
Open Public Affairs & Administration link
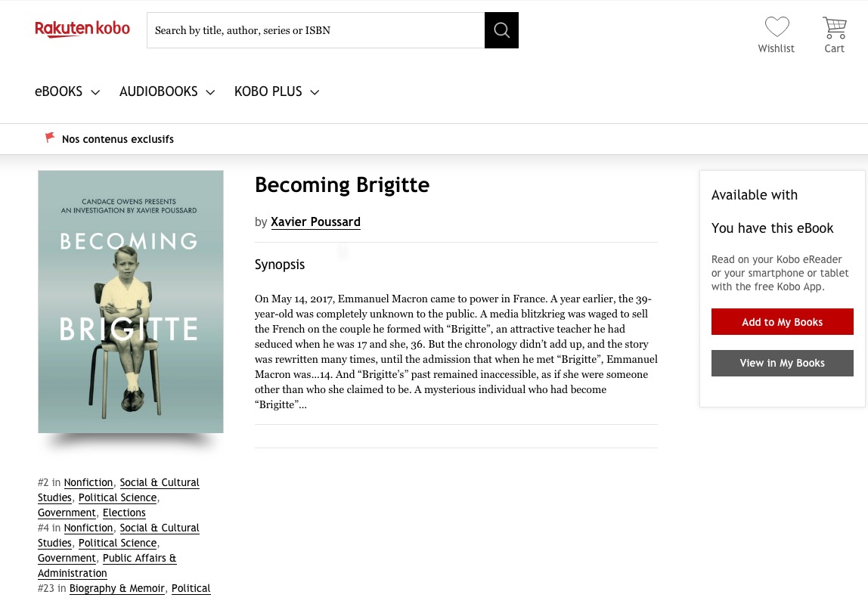[107, 565]
